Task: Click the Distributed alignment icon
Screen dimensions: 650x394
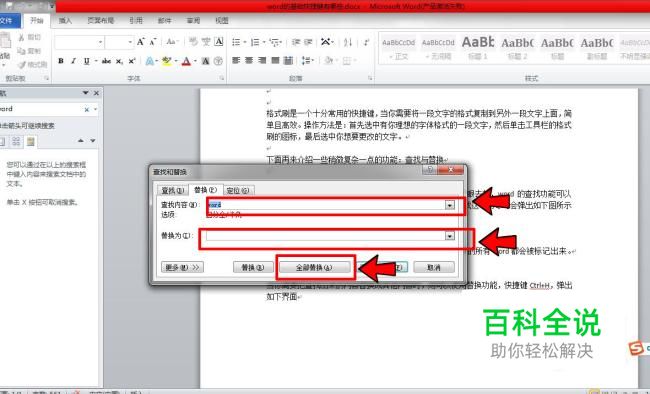Action: coord(288,61)
